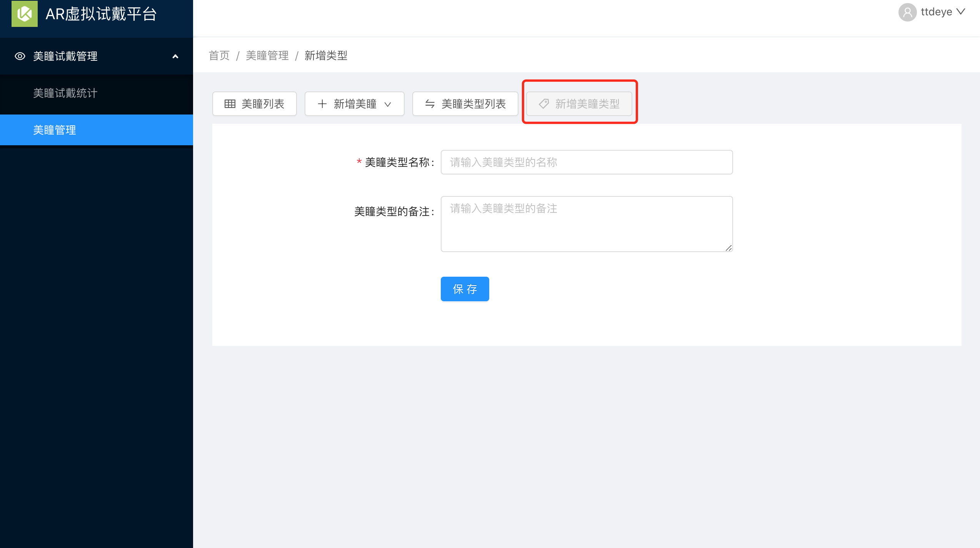Go to 首页 via the breadcrumb
The image size is (980, 548).
[219, 55]
